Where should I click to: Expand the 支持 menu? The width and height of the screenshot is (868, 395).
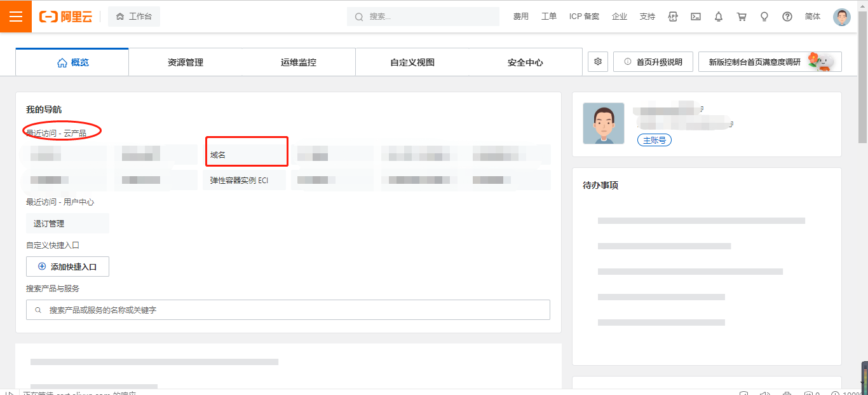click(x=647, y=17)
